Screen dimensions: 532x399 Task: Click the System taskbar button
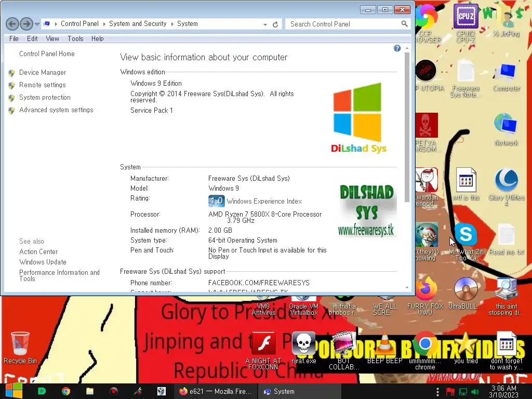click(x=299, y=391)
